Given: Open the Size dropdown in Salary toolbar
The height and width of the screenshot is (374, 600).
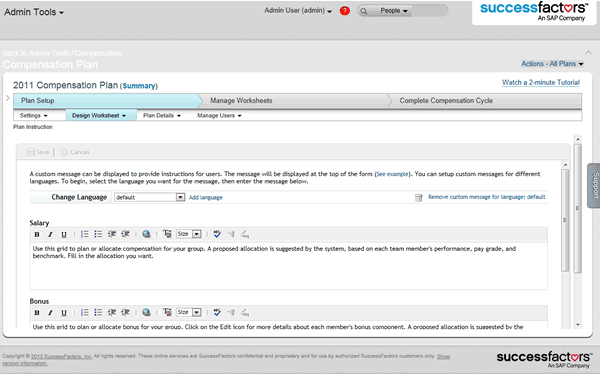Looking at the screenshot, I should [x=189, y=234].
